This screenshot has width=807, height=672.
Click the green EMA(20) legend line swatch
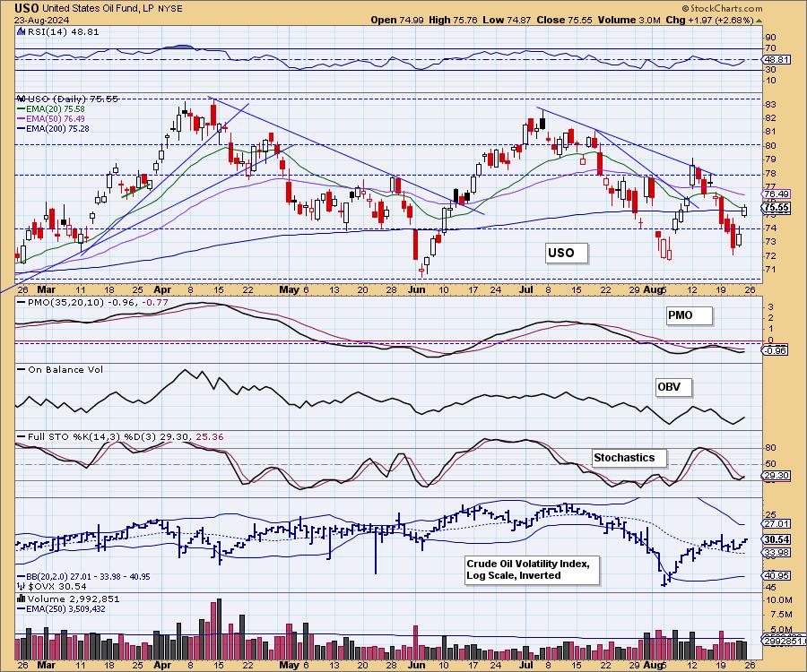pos(22,109)
